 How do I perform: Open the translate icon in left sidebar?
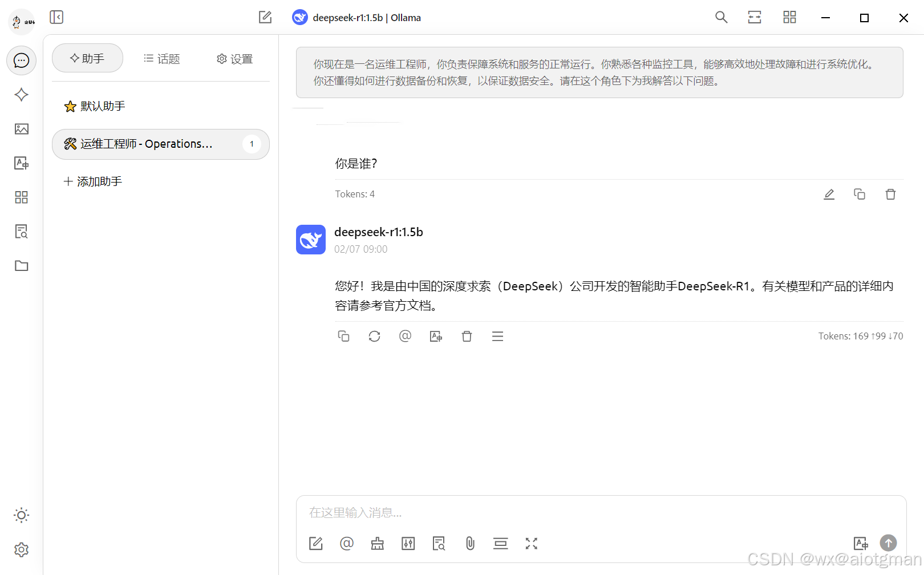tap(22, 163)
